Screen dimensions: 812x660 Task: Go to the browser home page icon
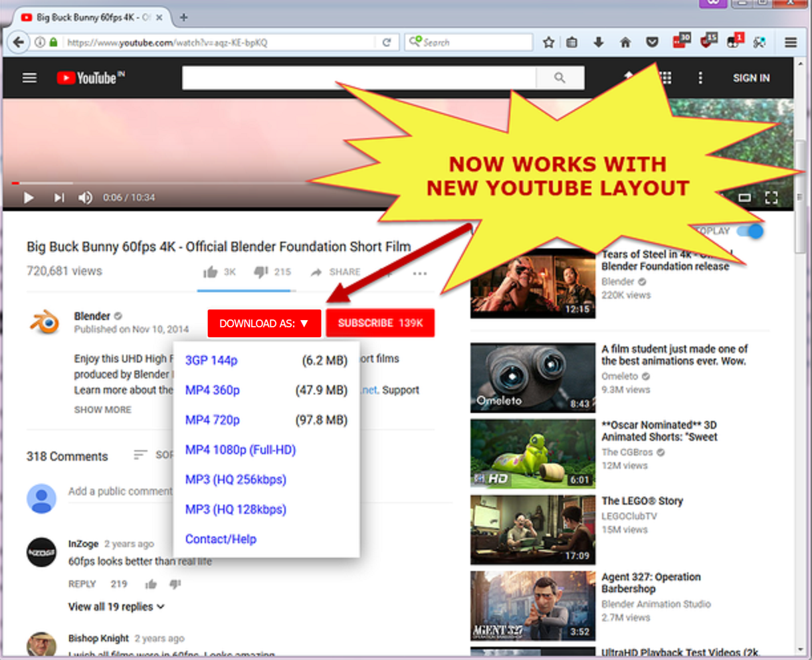tap(625, 42)
